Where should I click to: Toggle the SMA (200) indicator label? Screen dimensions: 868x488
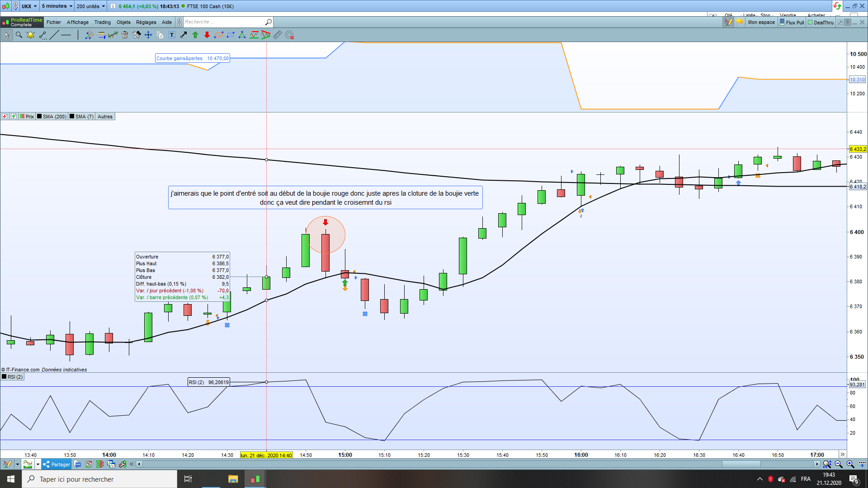point(52,117)
